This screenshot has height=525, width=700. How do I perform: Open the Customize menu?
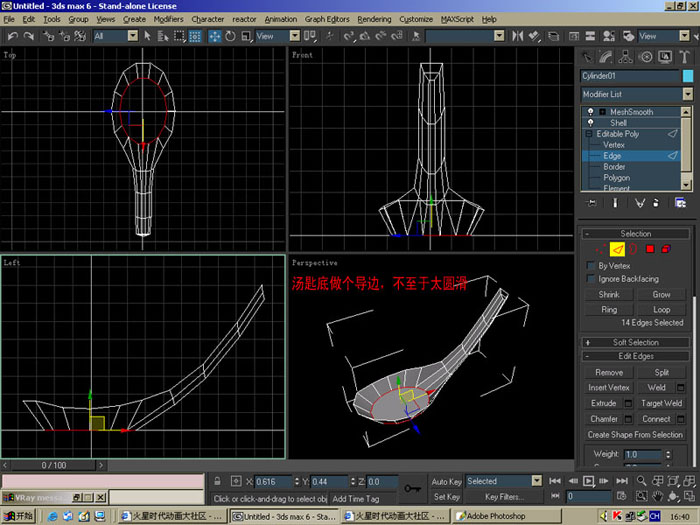(x=416, y=19)
